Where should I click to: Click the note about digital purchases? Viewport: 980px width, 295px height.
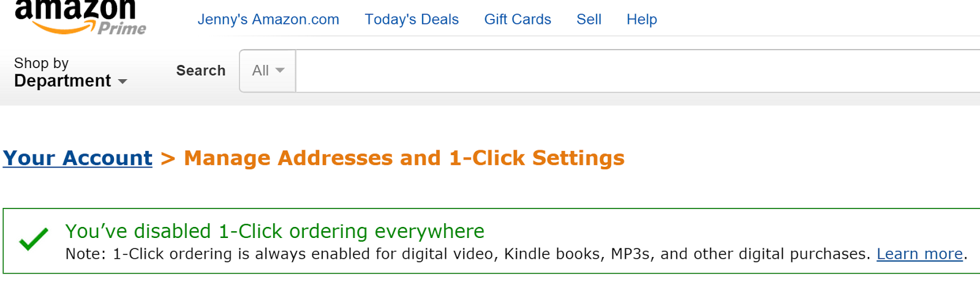(467, 254)
